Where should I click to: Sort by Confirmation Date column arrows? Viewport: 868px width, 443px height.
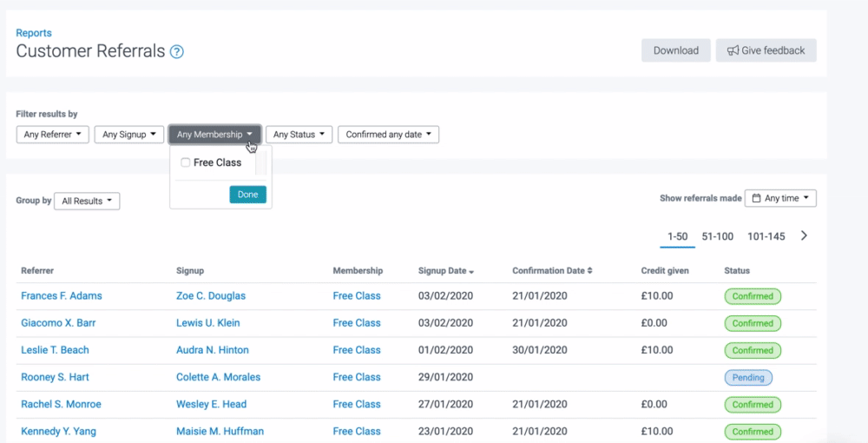[x=590, y=271]
